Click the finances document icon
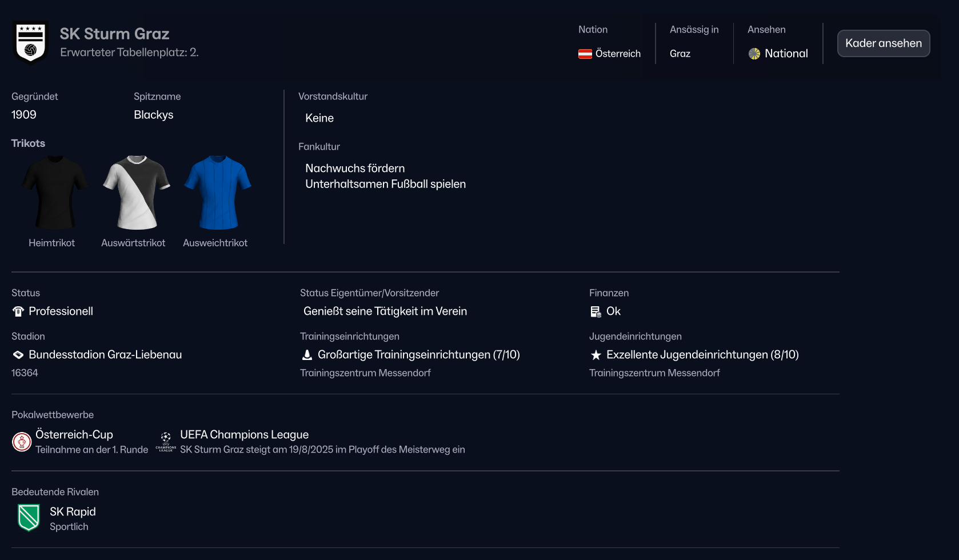Viewport: 959px width, 560px height. point(596,311)
